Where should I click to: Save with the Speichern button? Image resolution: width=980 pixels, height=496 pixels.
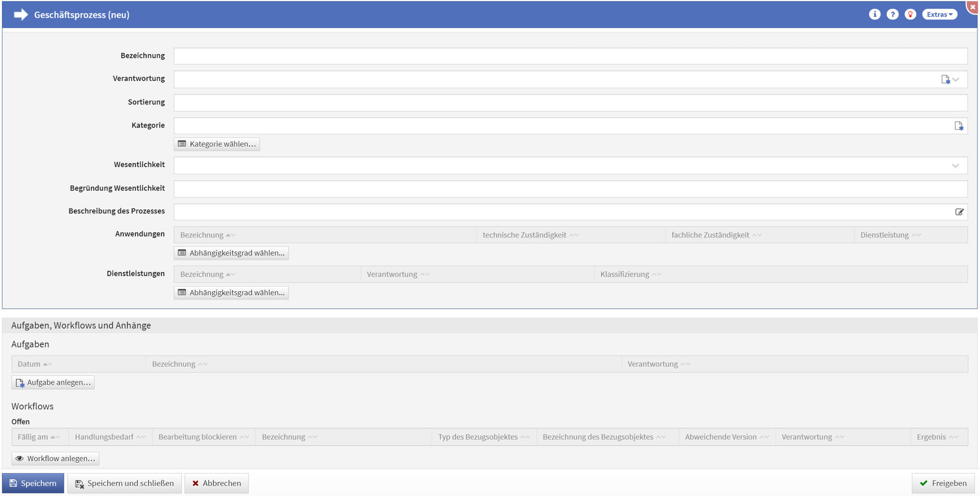33,483
